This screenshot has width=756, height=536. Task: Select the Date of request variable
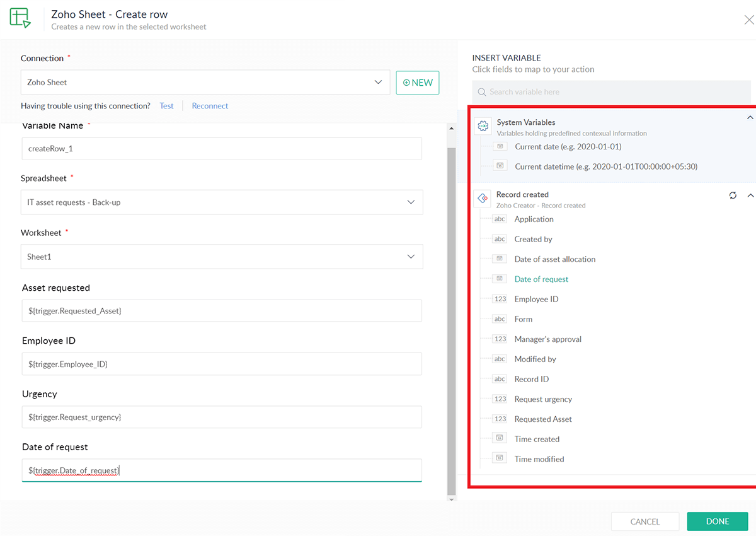pos(541,279)
